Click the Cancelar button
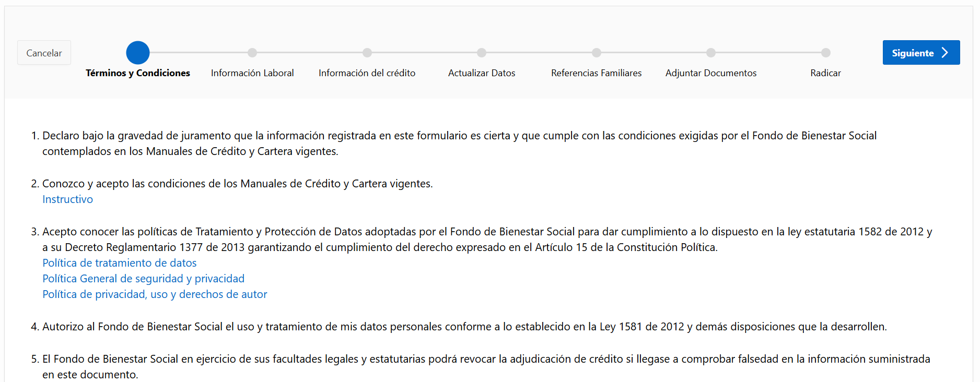This screenshot has width=980, height=382. (44, 53)
